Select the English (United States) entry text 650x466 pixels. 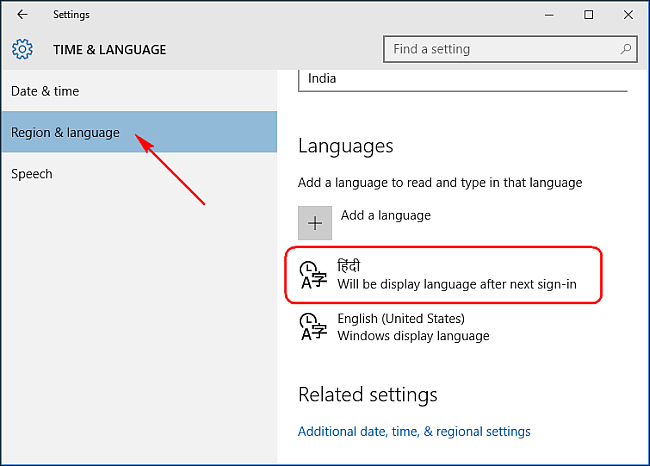[401, 318]
